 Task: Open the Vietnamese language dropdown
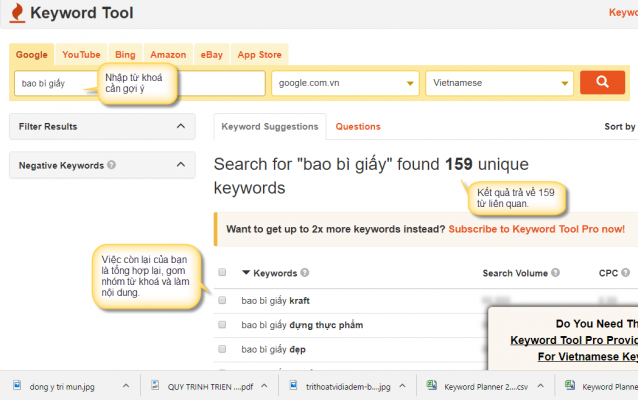coord(499,83)
